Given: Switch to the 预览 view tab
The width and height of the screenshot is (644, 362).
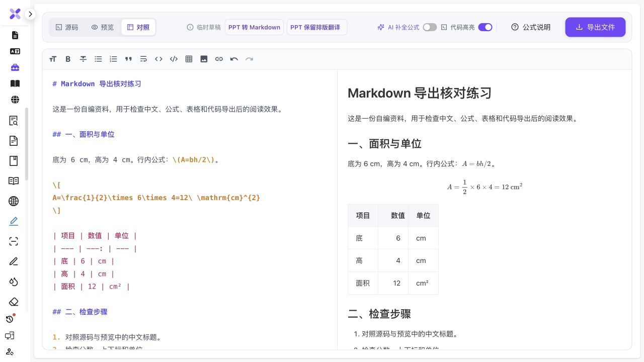Looking at the screenshot, I should point(103,27).
